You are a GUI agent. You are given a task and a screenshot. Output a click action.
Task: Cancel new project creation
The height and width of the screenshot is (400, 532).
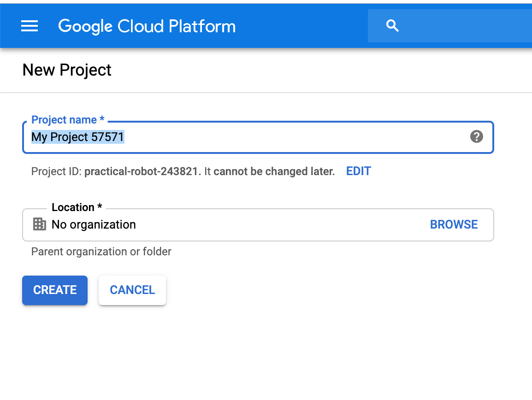[x=132, y=290]
